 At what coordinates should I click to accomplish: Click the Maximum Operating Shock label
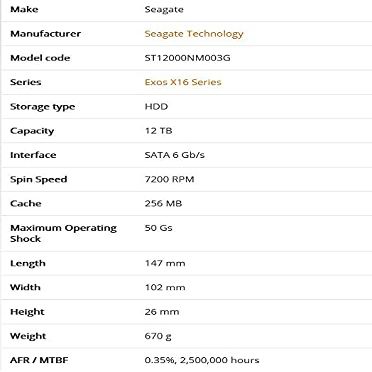[63, 233]
